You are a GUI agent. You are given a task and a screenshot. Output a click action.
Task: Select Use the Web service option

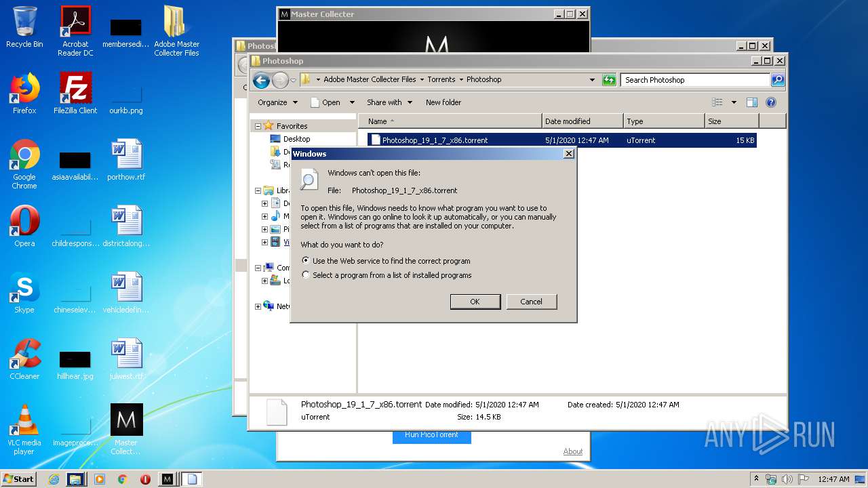click(x=386, y=260)
